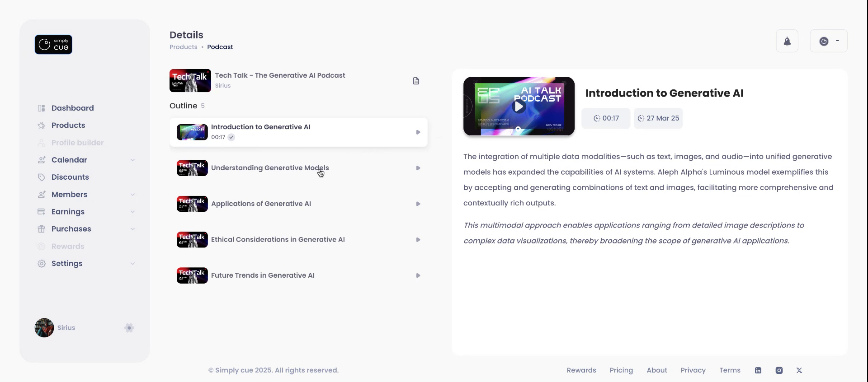Image resolution: width=868 pixels, height=382 pixels.
Task: Open the Pricing footer link
Action: coord(621,370)
